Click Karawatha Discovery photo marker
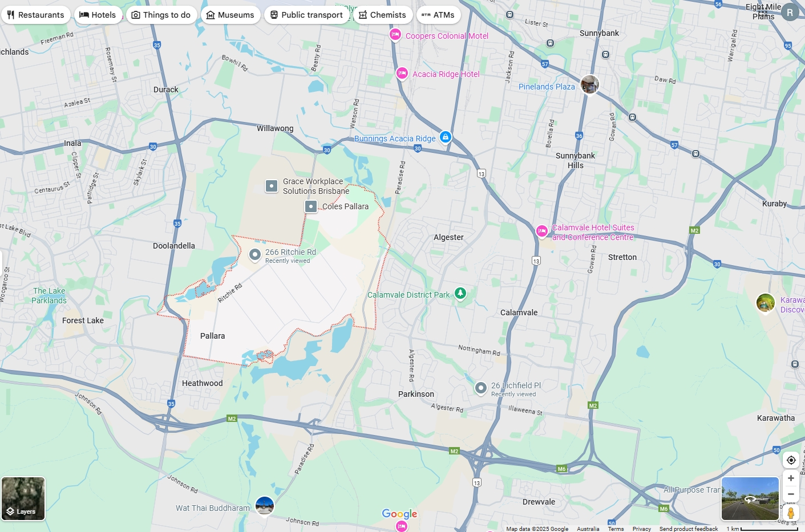Image resolution: width=805 pixels, height=532 pixels. (x=766, y=303)
